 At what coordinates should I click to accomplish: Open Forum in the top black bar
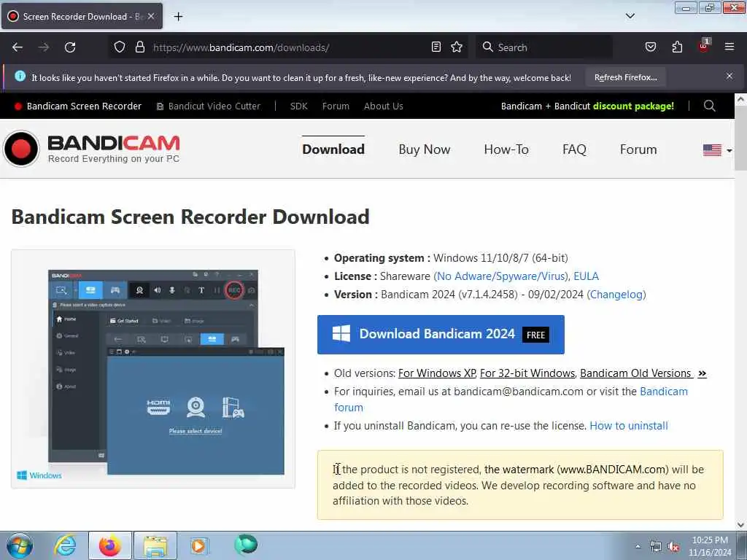pos(336,106)
